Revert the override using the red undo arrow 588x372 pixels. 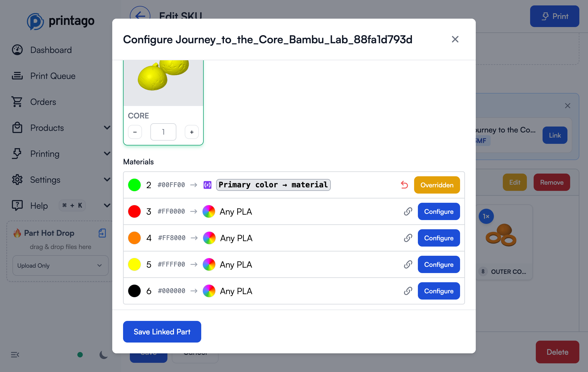pyautogui.click(x=404, y=185)
